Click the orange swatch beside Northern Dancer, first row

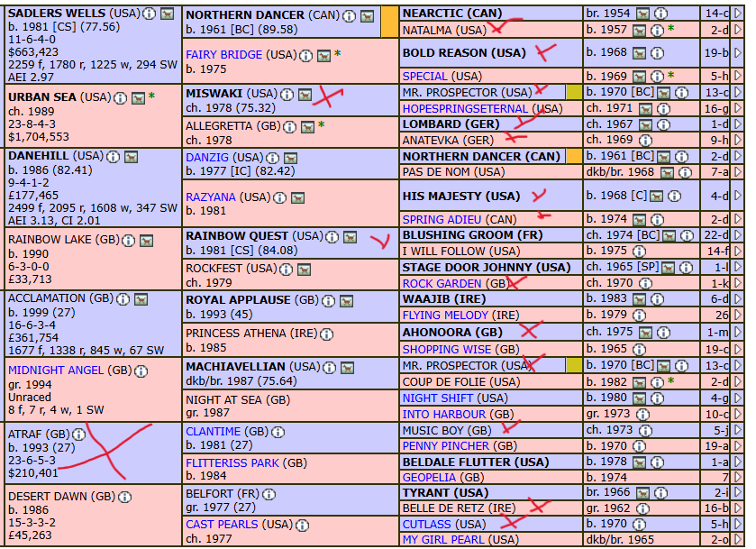[x=388, y=22]
